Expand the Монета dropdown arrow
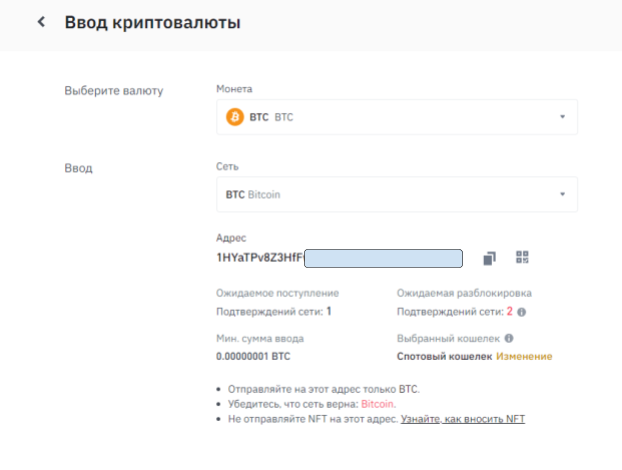622x470 pixels. click(562, 117)
